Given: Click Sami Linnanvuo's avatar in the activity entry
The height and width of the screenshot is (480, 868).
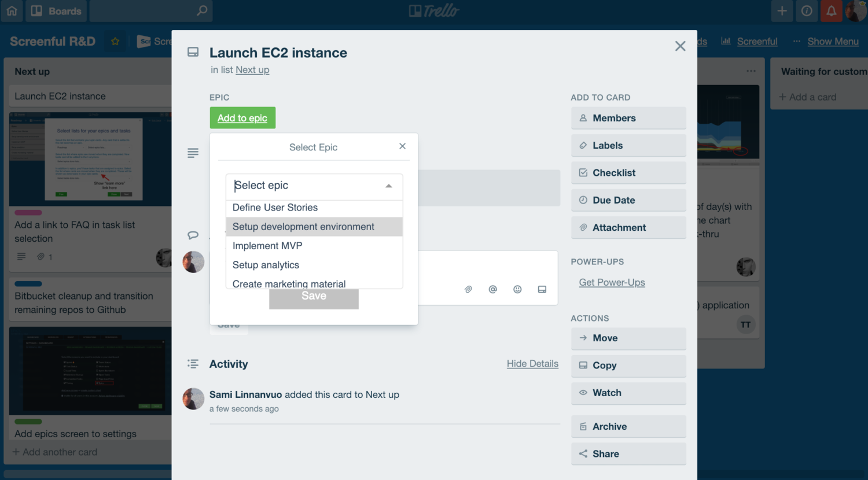Looking at the screenshot, I should (x=193, y=398).
